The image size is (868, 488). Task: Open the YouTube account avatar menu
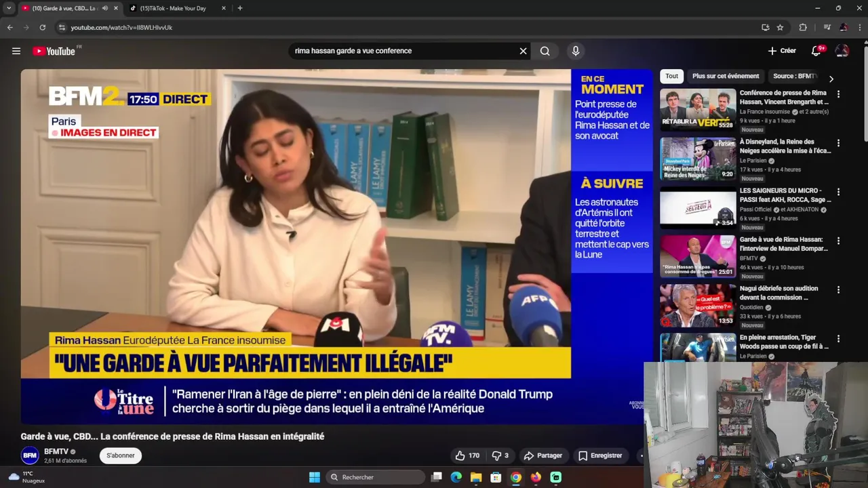(842, 51)
